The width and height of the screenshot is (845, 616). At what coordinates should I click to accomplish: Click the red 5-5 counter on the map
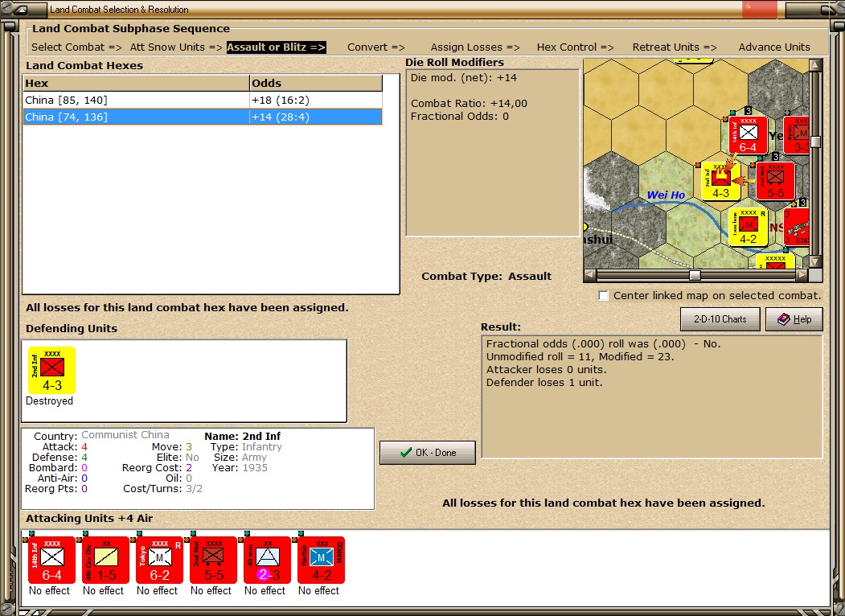[x=776, y=182]
